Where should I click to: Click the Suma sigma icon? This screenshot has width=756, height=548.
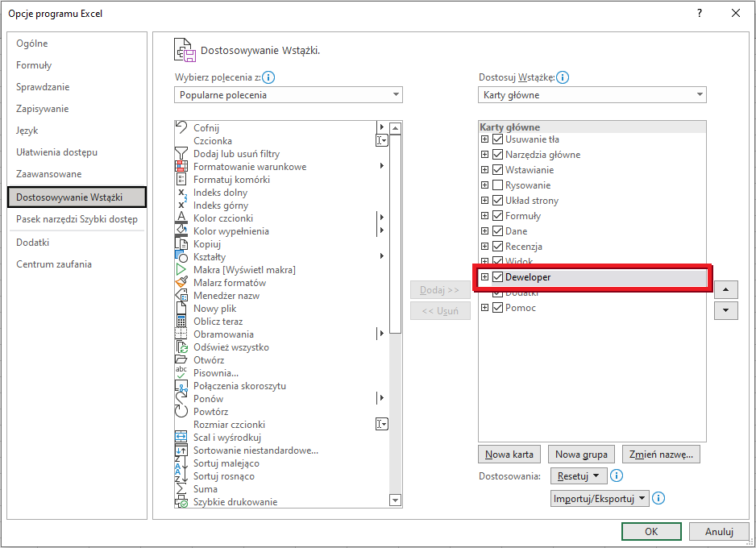[181, 489]
